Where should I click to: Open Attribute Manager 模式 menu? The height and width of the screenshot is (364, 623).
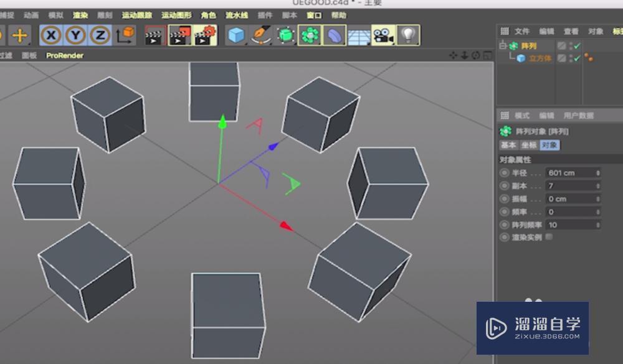(522, 116)
